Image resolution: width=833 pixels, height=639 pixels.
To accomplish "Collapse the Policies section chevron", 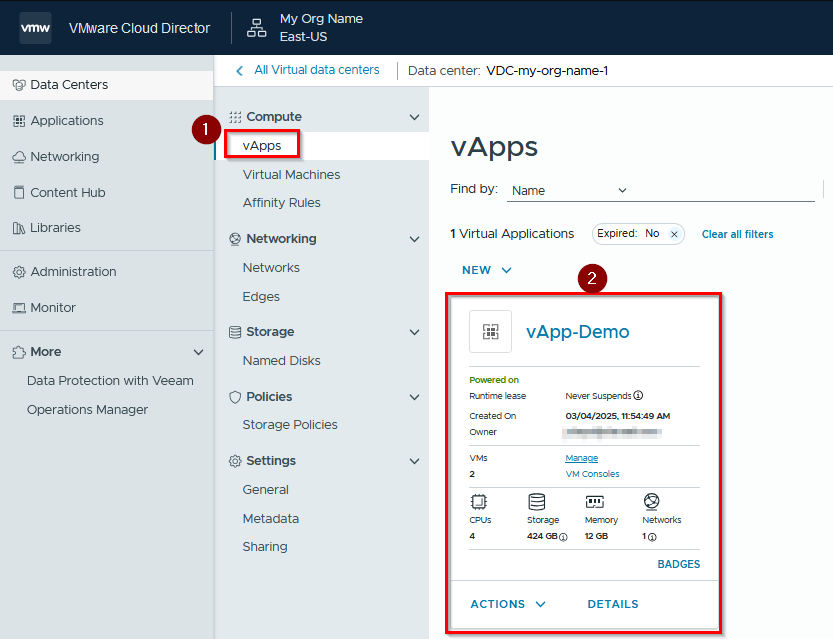I will (414, 397).
